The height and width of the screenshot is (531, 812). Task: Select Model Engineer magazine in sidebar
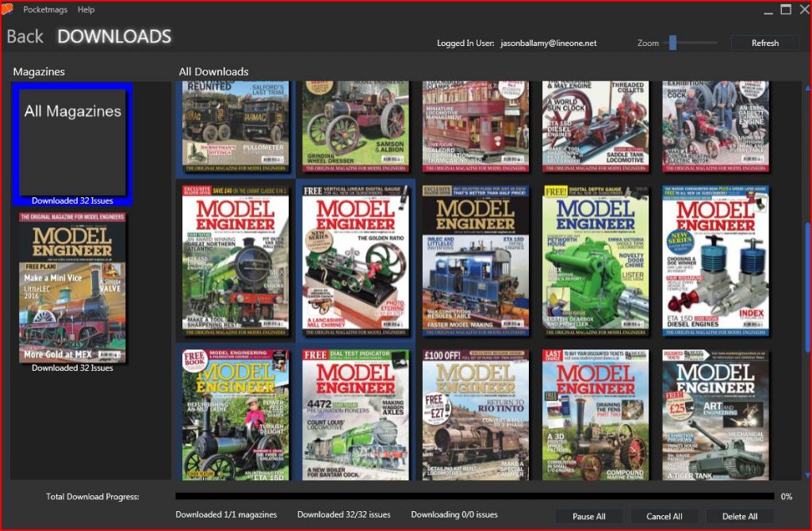click(72, 287)
